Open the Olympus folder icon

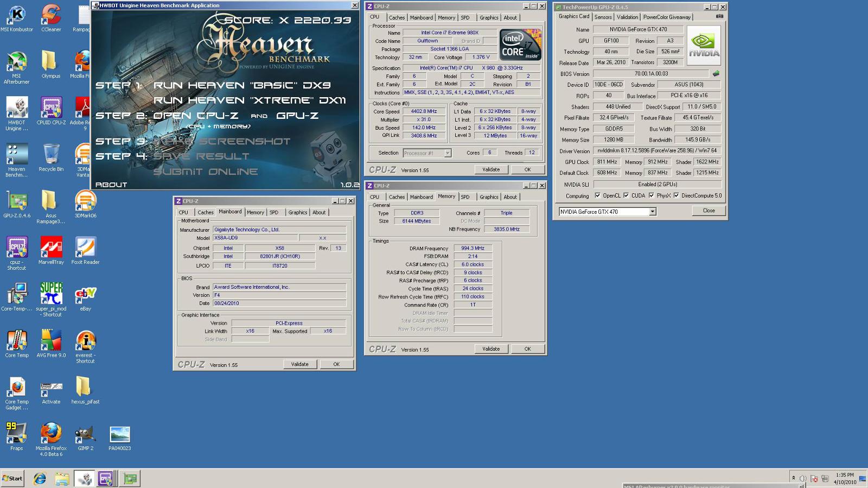51,65
